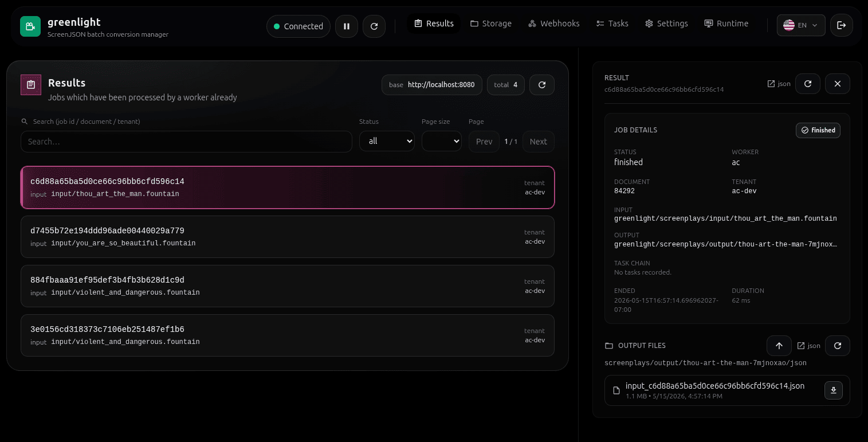Click the path screenplays/output/thou-art-the-man-7mjnoxao/json

706,363
